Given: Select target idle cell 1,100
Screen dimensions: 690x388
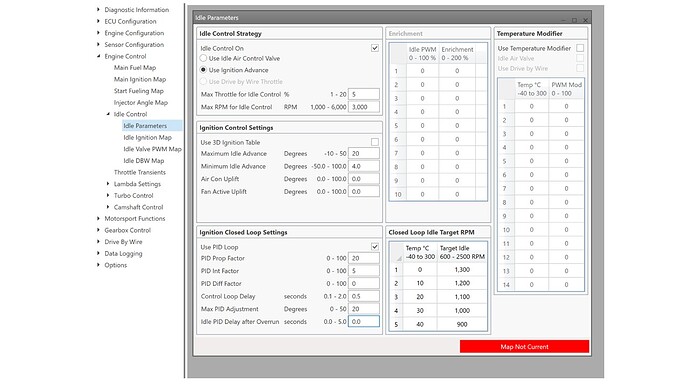Looking at the screenshot, I should tap(462, 297).
